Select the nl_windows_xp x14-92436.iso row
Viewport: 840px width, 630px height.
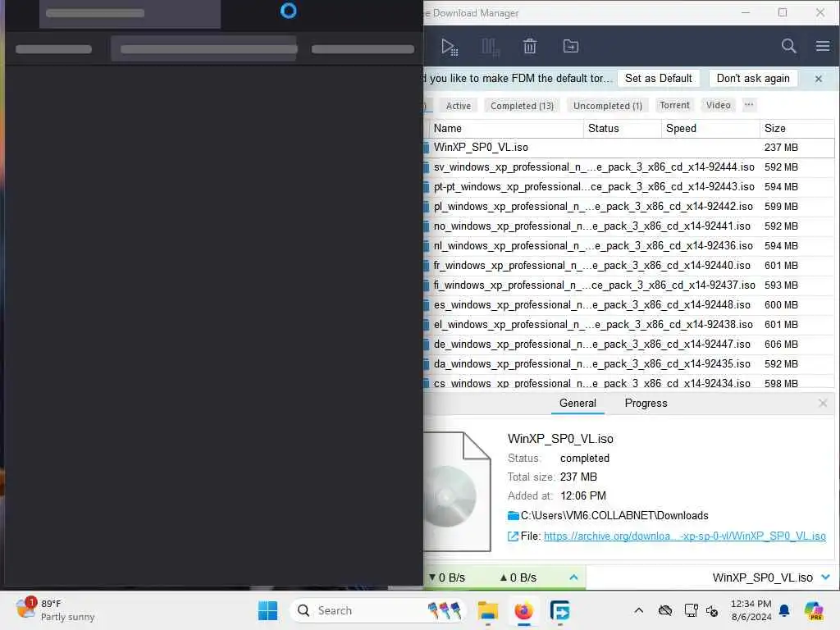point(628,246)
